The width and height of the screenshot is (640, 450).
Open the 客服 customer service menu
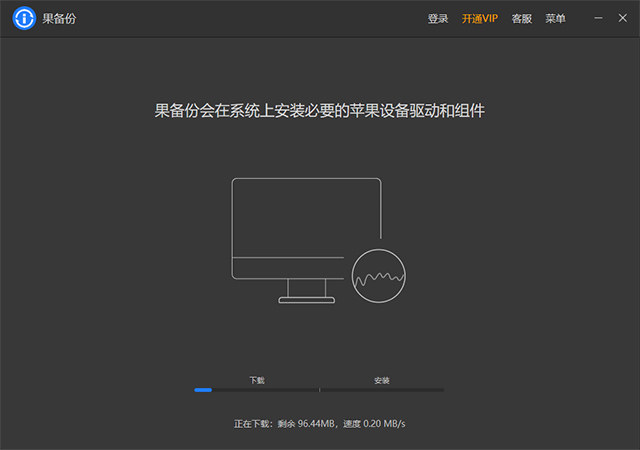[522, 19]
